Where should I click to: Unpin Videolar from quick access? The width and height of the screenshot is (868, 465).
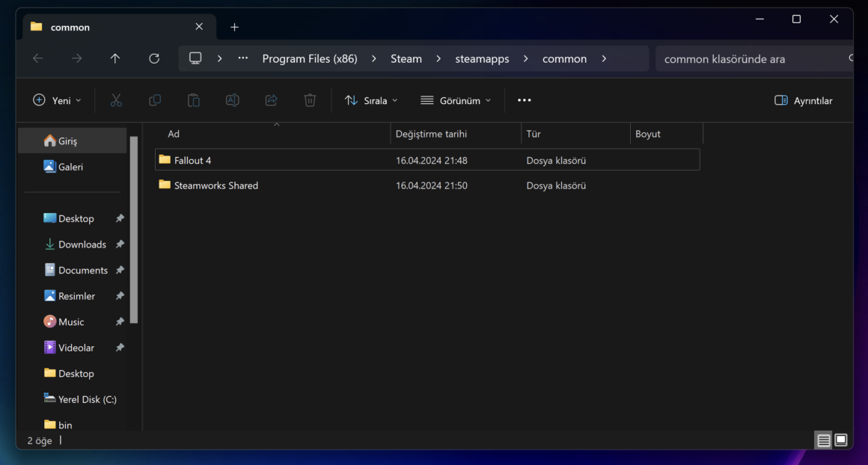(x=120, y=347)
